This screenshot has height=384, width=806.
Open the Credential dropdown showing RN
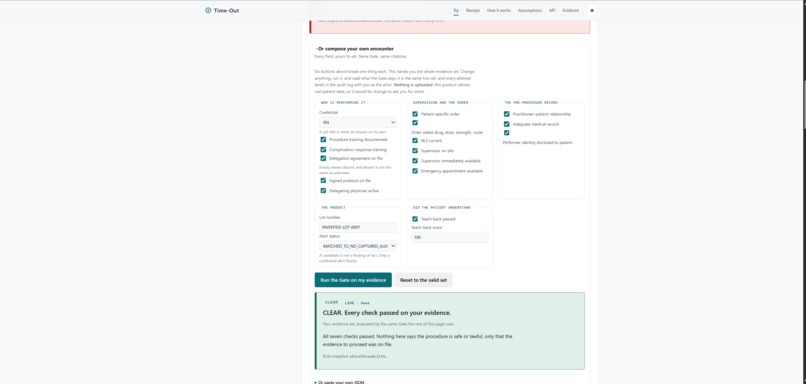(358, 122)
